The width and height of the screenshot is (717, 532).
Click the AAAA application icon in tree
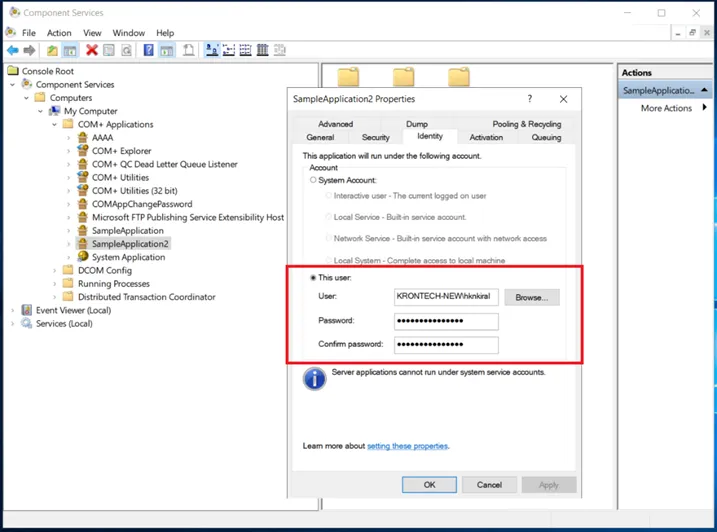click(x=83, y=137)
